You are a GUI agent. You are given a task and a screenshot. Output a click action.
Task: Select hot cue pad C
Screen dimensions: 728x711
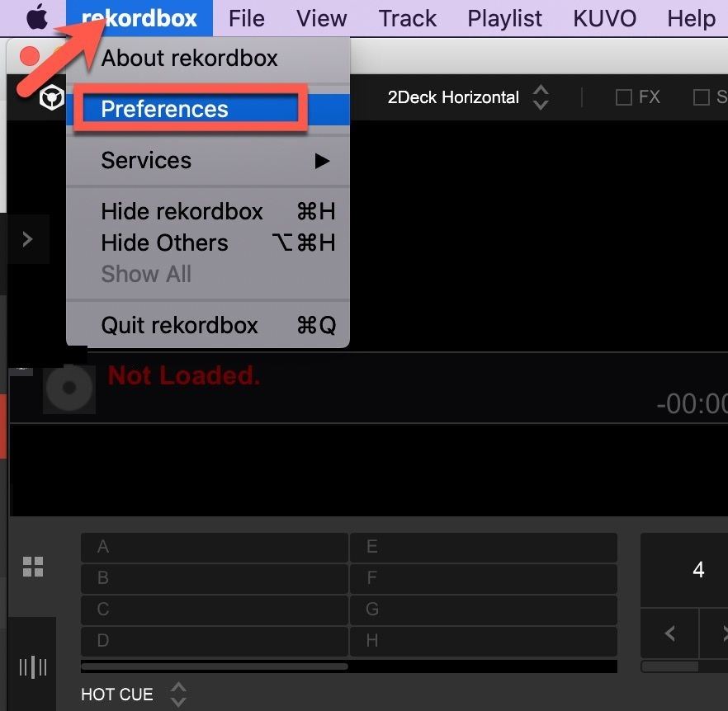pyautogui.click(x=215, y=610)
